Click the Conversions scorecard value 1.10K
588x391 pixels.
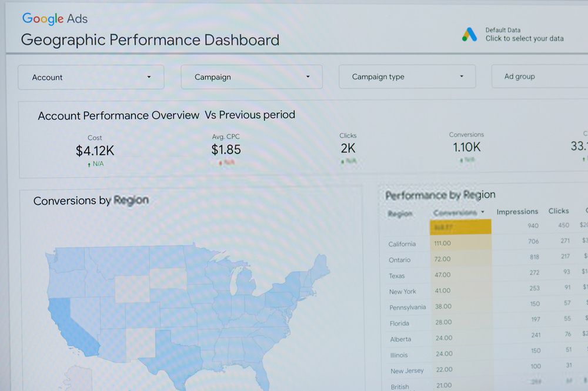[x=466, y=148]
